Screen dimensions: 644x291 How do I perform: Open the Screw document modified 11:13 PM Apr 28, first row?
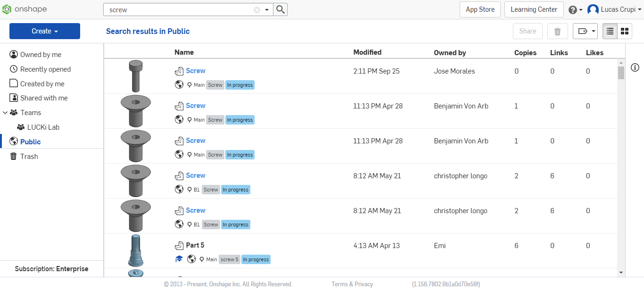click(196, 106)
